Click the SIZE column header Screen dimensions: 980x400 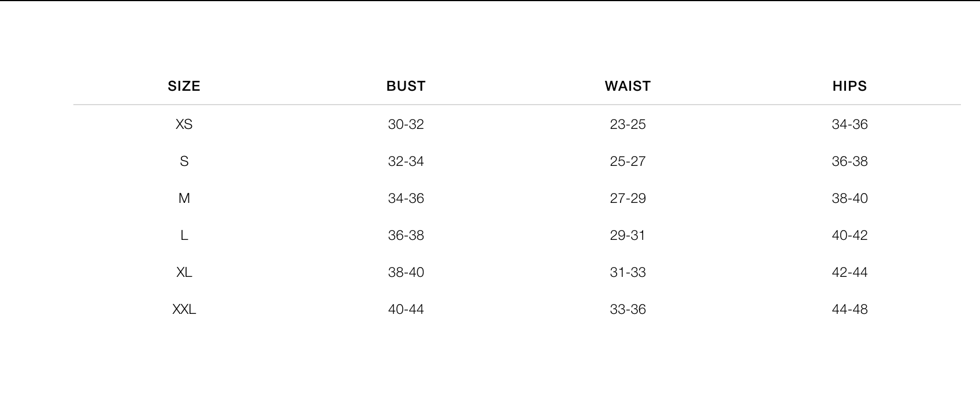tap(184, 86)
